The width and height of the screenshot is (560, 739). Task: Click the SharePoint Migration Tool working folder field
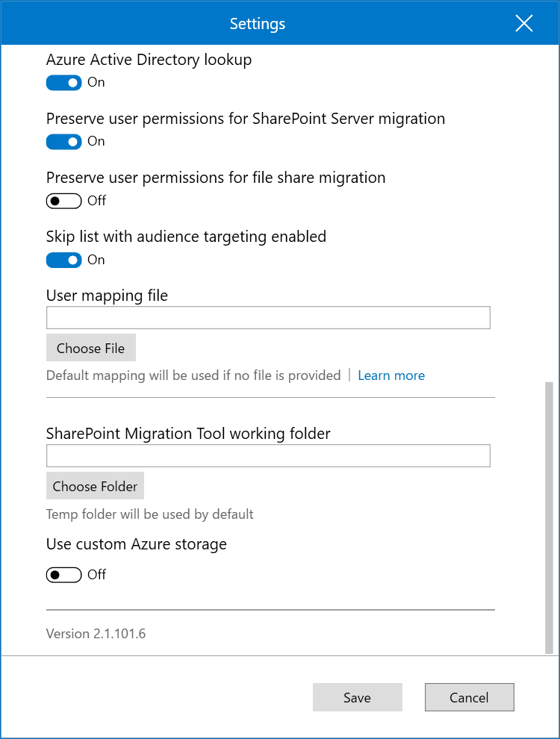click(268, 455)
